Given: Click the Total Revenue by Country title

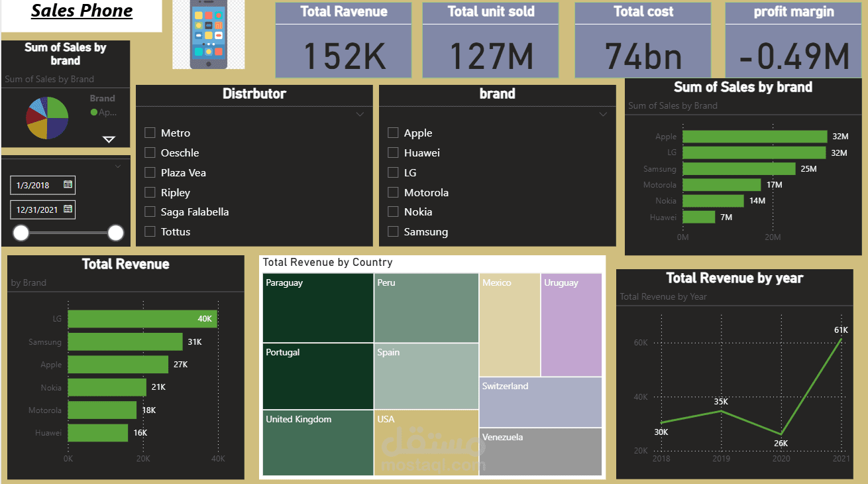Looking at the screenshot, I should tap(327, 263).
